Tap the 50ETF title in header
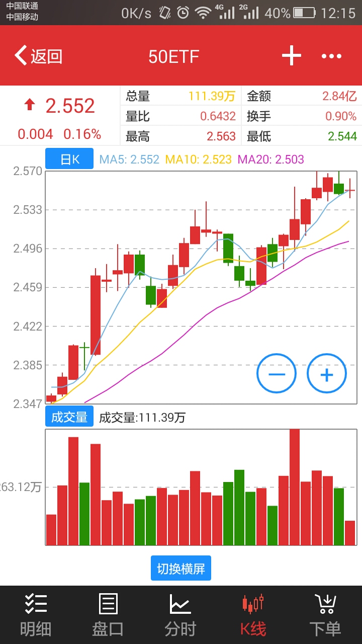 click(x=174, y=56)
